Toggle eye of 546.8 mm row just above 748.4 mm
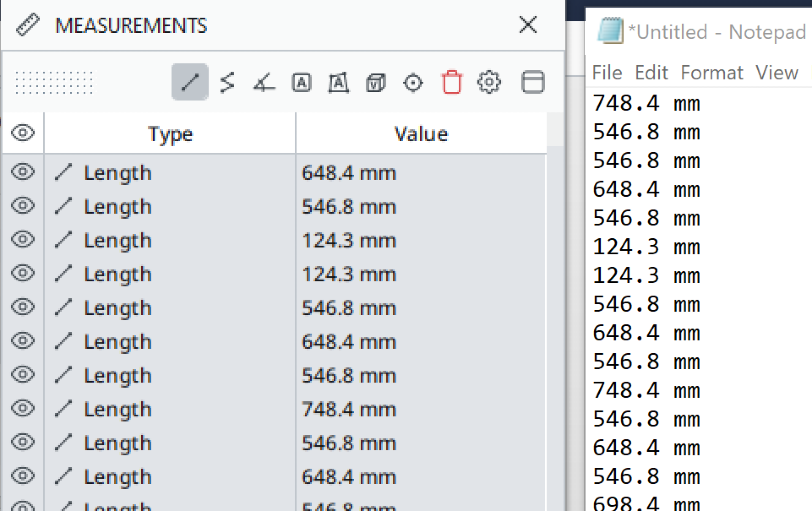Viewport: 812px width, 511px height. click(x=23, y=374)
